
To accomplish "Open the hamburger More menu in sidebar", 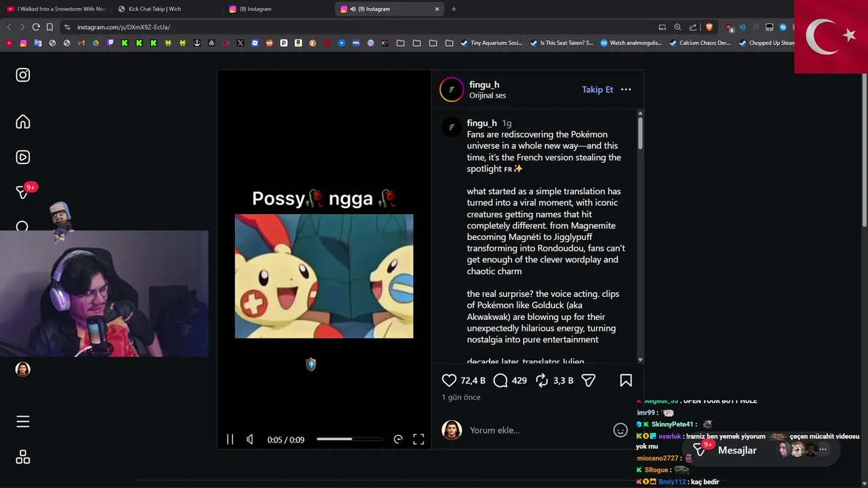I will click(23, 422).
